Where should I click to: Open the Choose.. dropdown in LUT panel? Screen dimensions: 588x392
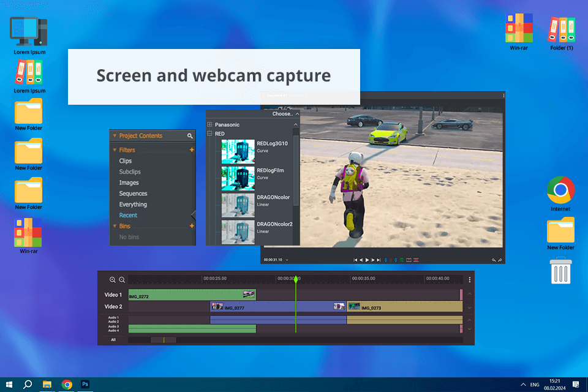[285, 114]
